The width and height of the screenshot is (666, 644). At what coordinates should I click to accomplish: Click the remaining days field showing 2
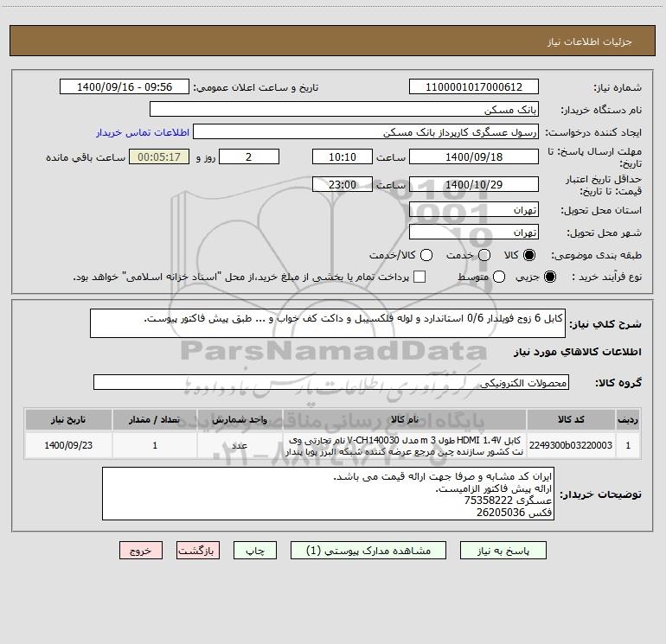point(249,156)
